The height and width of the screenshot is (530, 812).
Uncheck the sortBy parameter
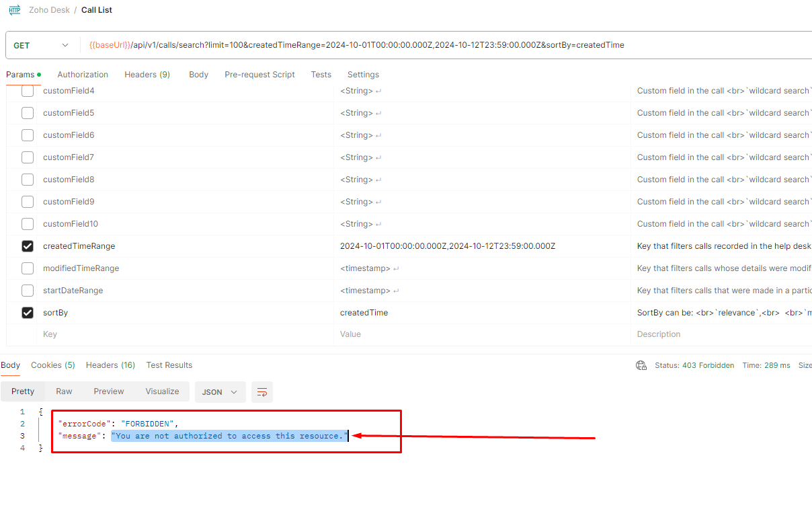[x=28, y=313]
